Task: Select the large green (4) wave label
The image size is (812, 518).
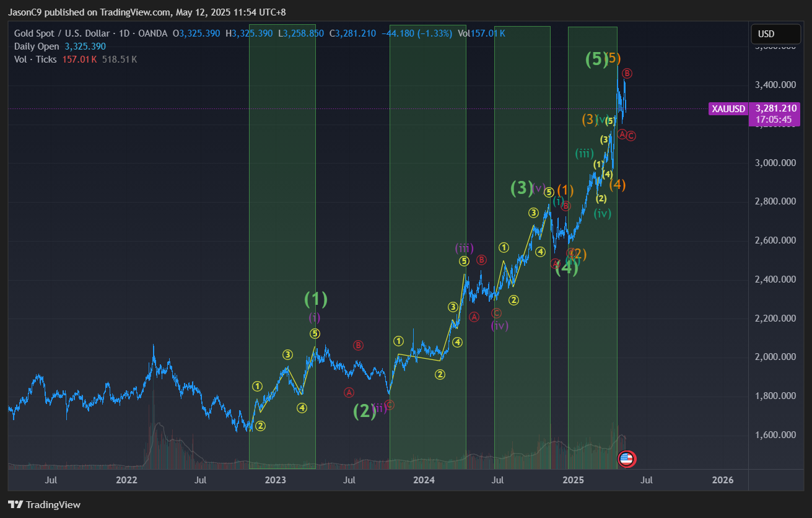Action: tap(567, 268)
